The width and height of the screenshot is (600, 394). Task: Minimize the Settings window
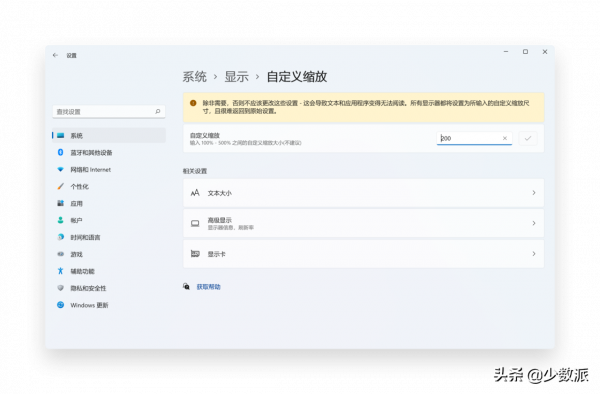506,52
